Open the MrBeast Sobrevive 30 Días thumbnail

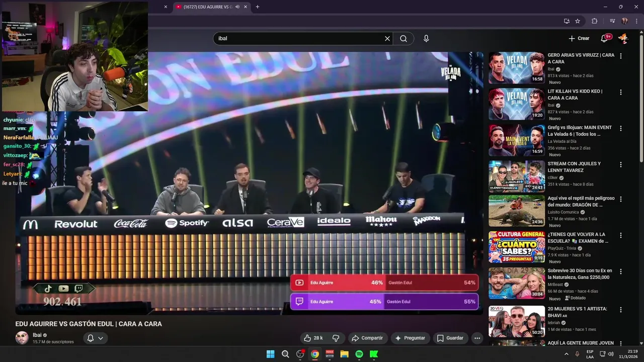(517, 283)
